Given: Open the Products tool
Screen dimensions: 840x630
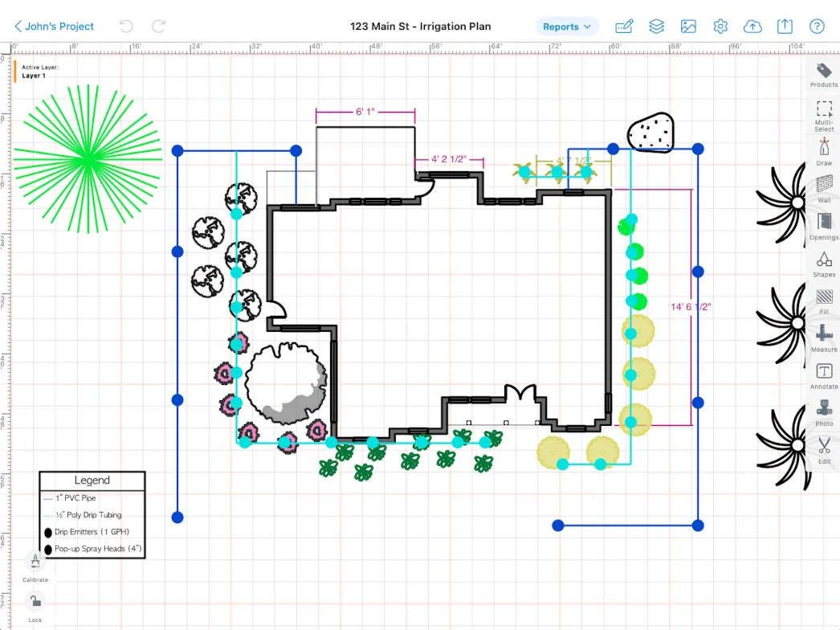Looking at the screenshot, I should pos(824,75).
